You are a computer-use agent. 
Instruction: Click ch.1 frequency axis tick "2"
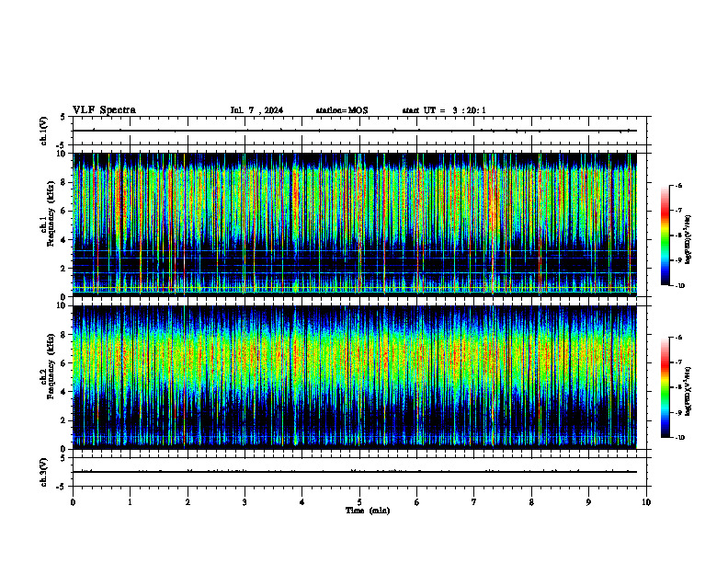(64, 269)
